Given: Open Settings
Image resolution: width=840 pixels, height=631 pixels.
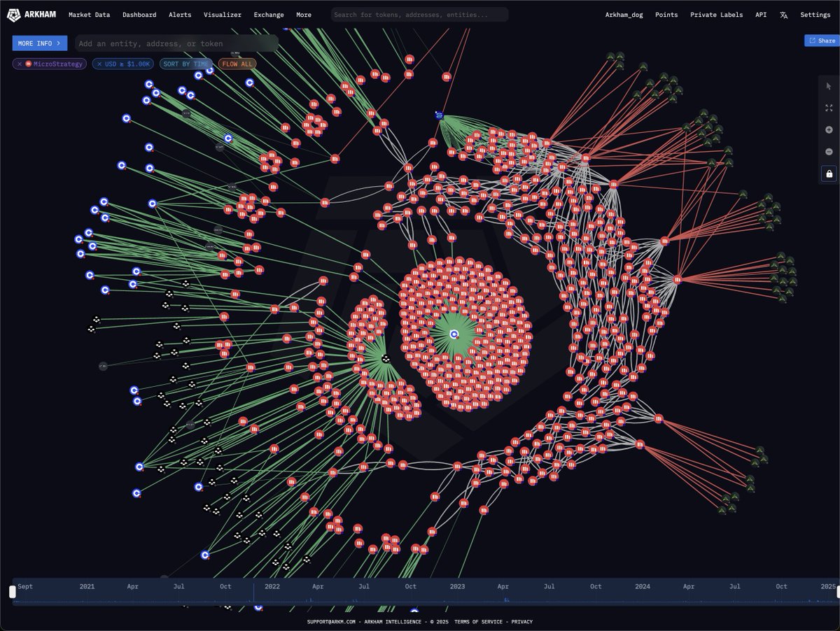Looking at the screenshot, I should click(815, 15).
